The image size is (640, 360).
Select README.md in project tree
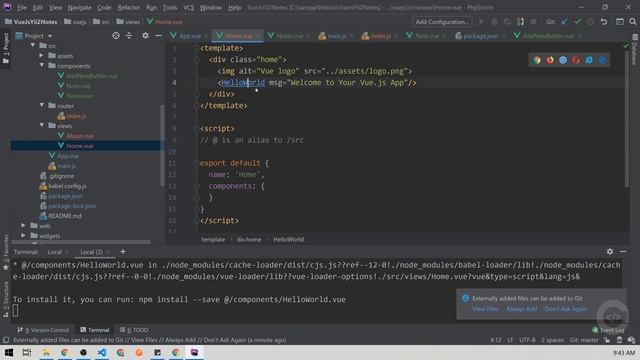[x=64, y=216]
